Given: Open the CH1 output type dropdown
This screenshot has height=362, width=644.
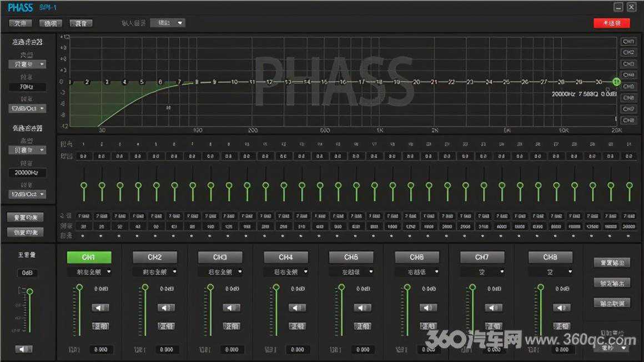Looking at the screenshot, I should 89,272.
